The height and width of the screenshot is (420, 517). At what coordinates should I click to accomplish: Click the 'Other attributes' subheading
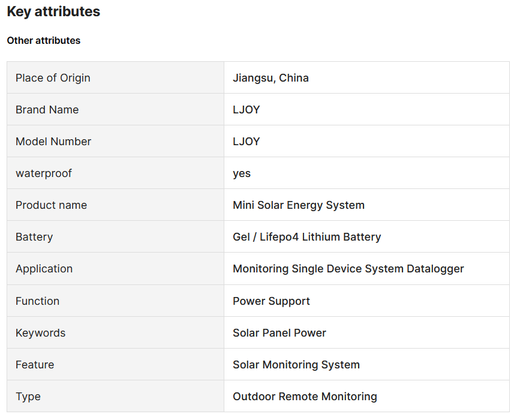coord(44,41)
